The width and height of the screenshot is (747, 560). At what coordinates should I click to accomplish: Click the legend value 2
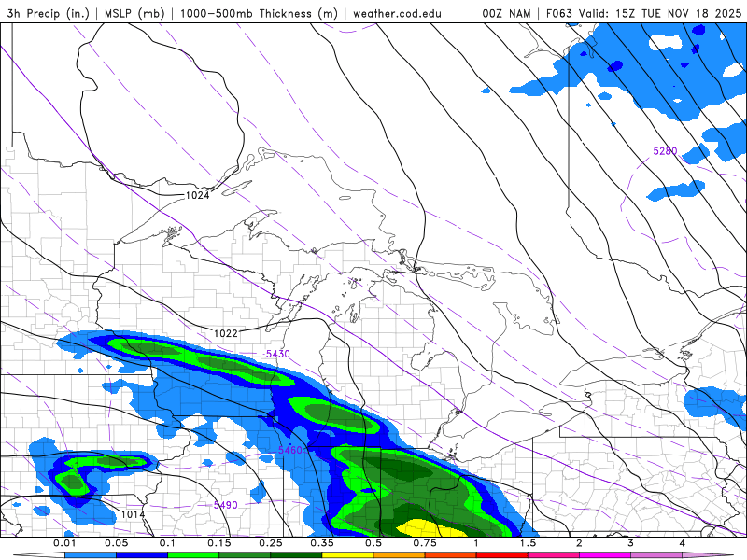pyautogui.click(x=579, y=543)
